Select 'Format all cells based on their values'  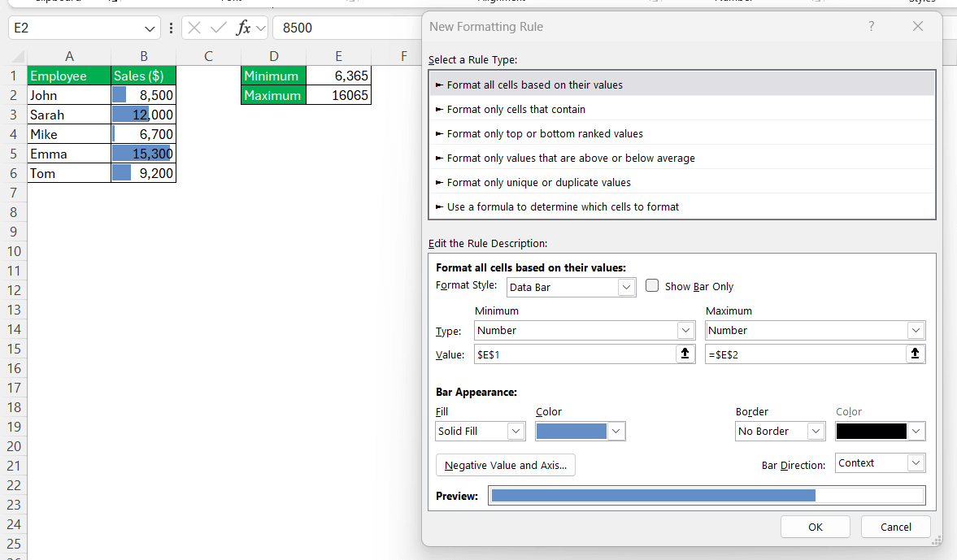click(681, 85)
